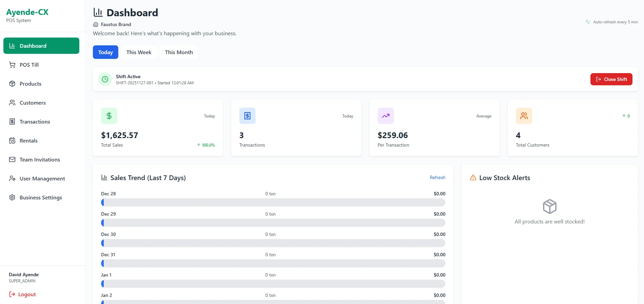Click the shift ID SHIFT-20251127-001 text
The width and height of the screenshot is (644, 304).
[x=135, y=83]
